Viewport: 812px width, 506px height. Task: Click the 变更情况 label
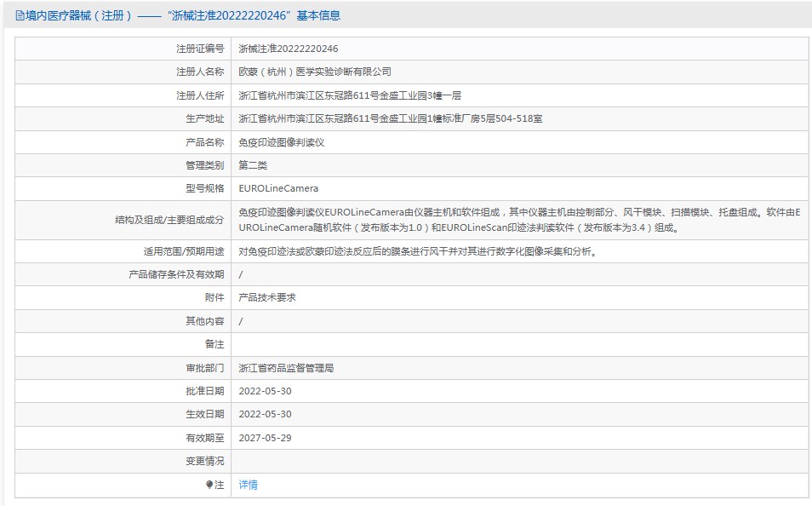click(205, 461)
